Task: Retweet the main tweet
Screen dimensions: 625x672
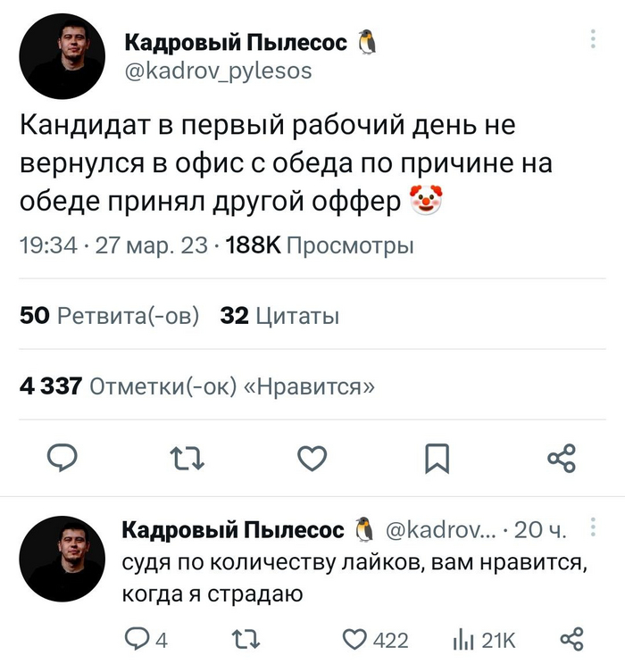Action: 187,460
